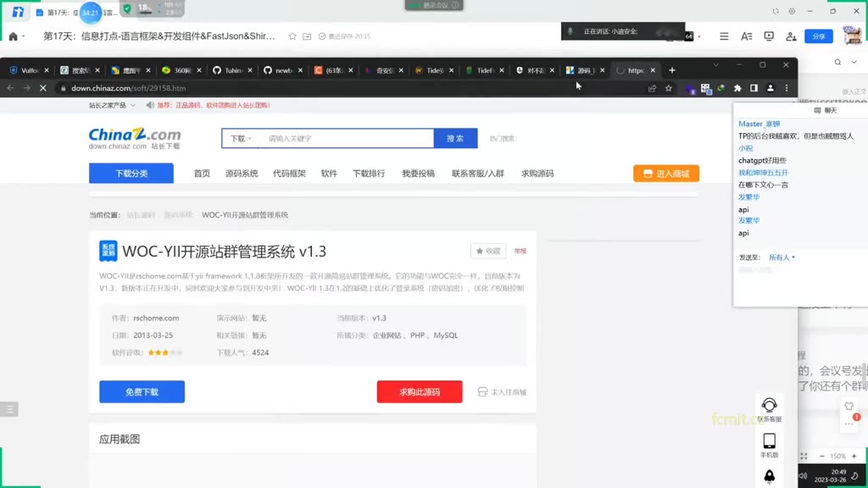The width and height of the screenshot is (868, 488).
Task: Open the dropdown arrow beside the home icon
Action: (x=23, y=36)
